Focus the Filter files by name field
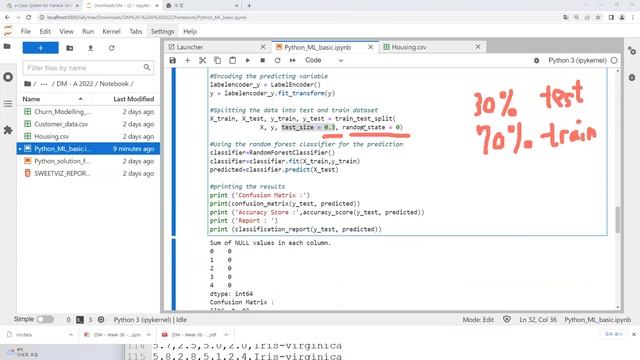640x360 pixels. (89, 68)
